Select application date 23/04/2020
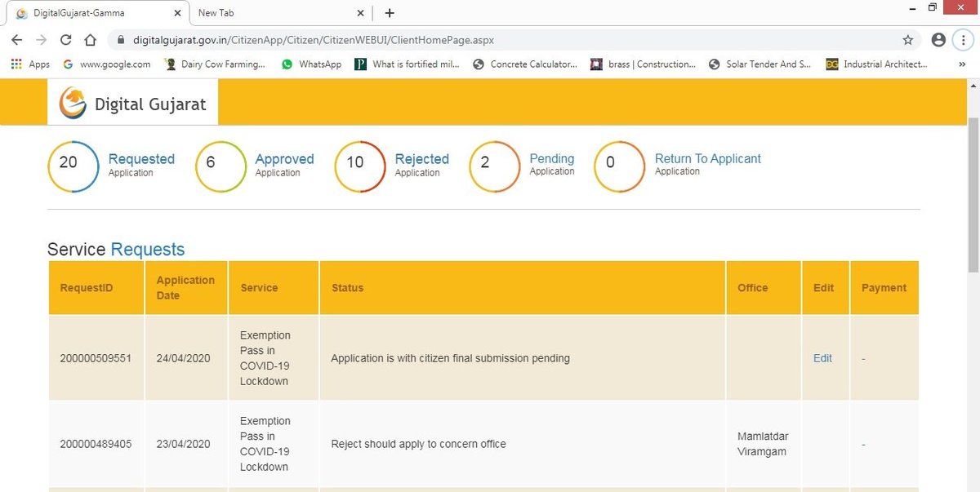980x492 pixels. click(184, 444)
